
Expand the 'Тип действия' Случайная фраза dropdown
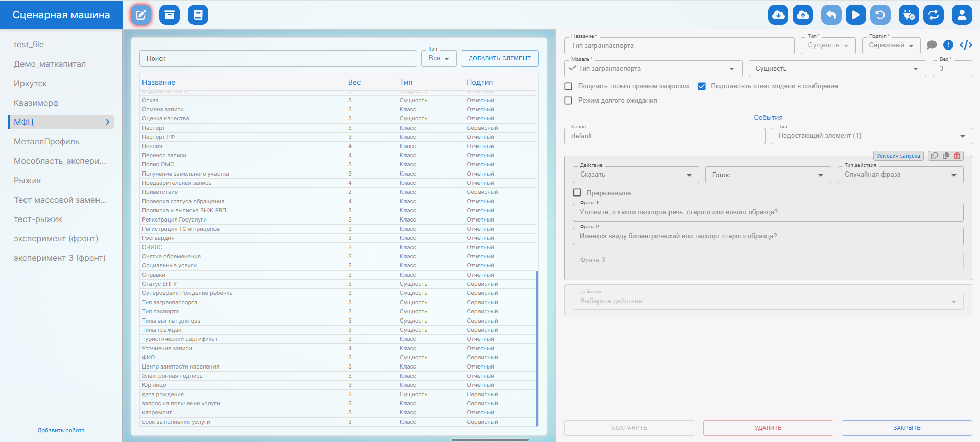tap(900, 175)
